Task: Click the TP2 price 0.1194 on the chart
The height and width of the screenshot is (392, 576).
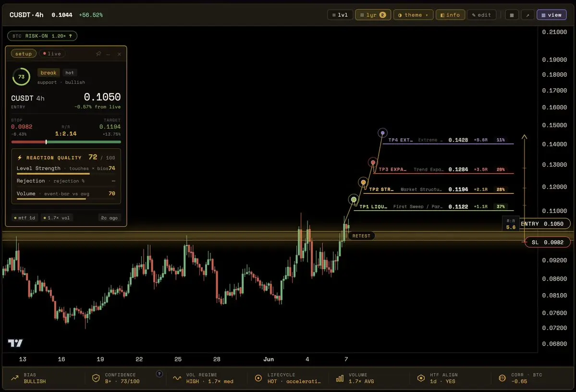Action: pos(458,190)
